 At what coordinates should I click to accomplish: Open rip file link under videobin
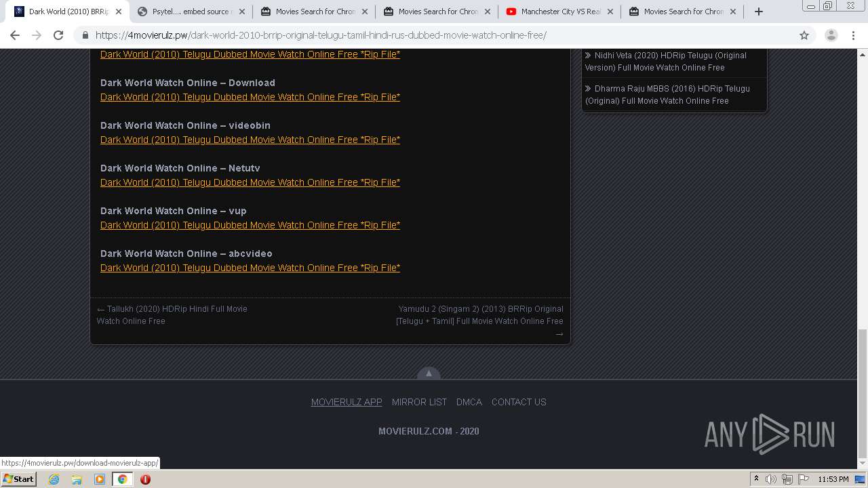[250, 140]
